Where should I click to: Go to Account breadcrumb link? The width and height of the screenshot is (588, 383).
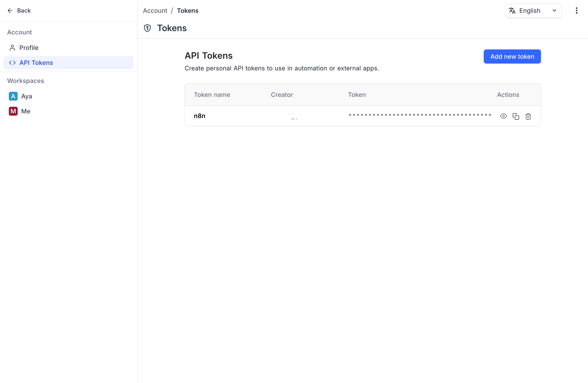155,11
